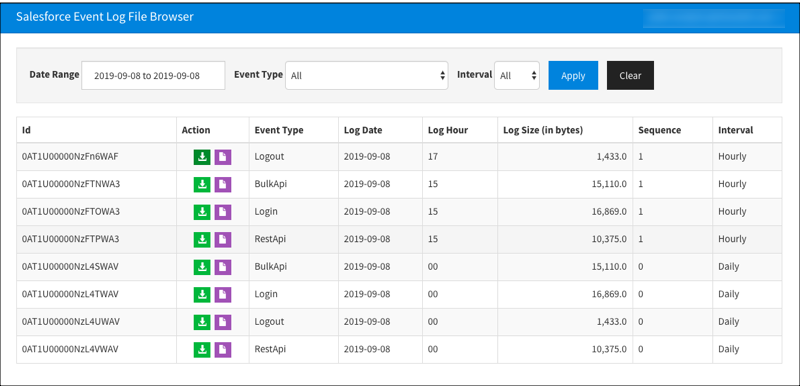Select the row with Id 0AT1U00000NzL4TWAV
Screen dimensions: 800x386
tap(399, 295)
